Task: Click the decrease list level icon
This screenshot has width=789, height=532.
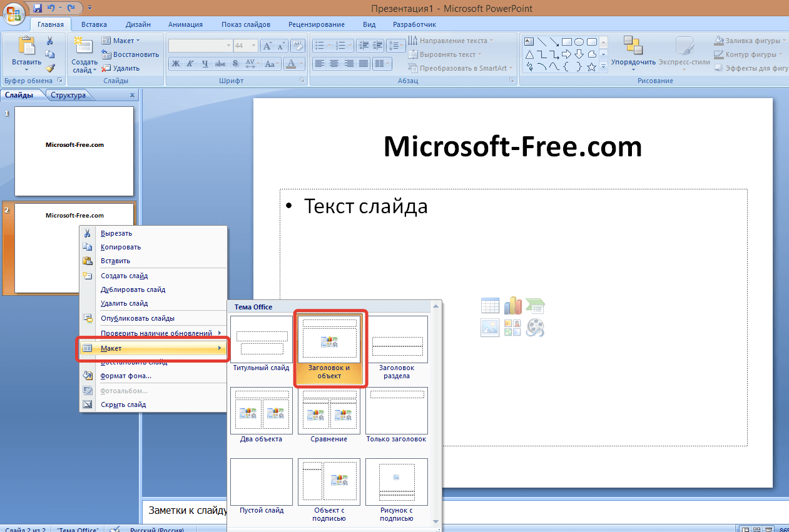Action: click(x=362, y=46)
